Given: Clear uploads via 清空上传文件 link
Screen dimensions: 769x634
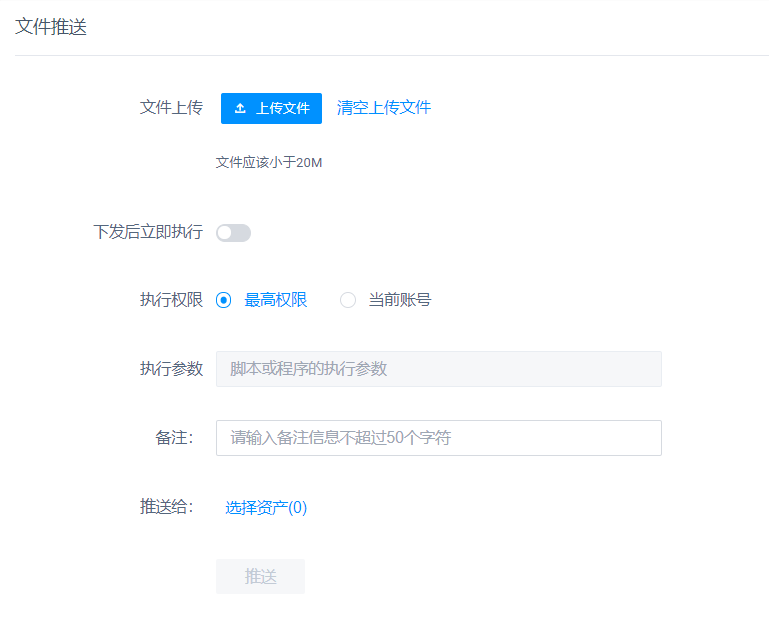Looking at the screenshot, I should tap(384, 107).
